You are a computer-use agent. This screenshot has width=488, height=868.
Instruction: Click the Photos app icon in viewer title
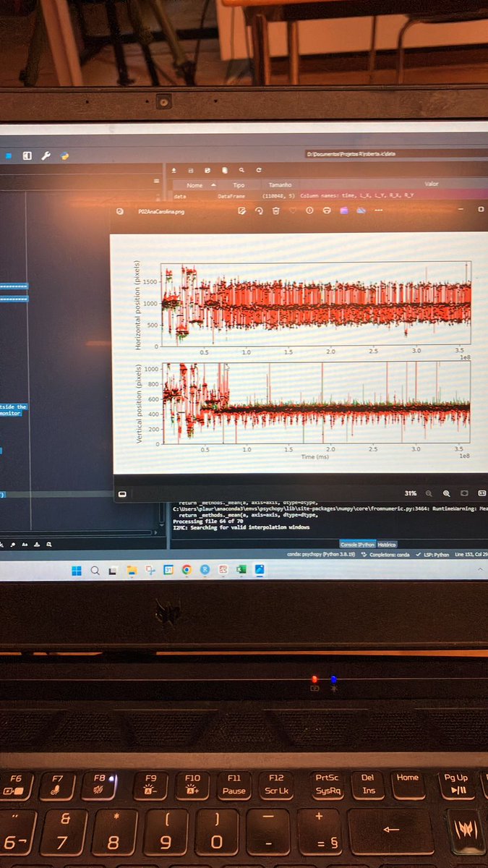[120, 211]
